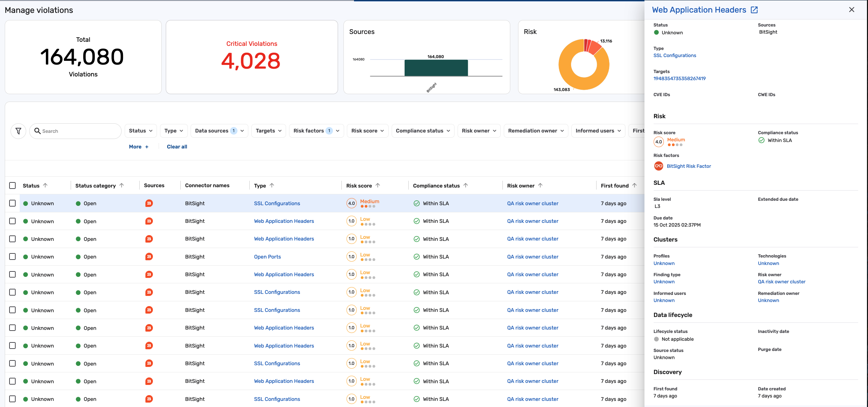Expand the Data sources filter dropdown
The width and height of the screenshot is (868, 407).
click(x=219, y=131)
